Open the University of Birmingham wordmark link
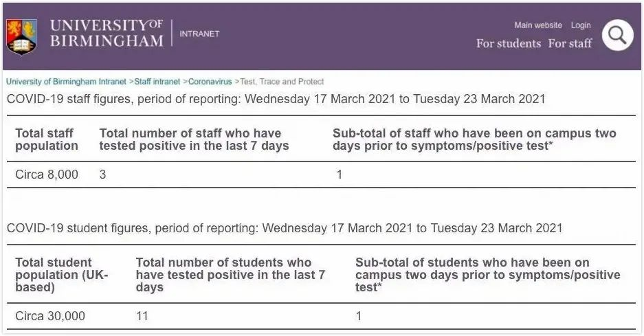644x336 pixels. (x=107, y=33)
